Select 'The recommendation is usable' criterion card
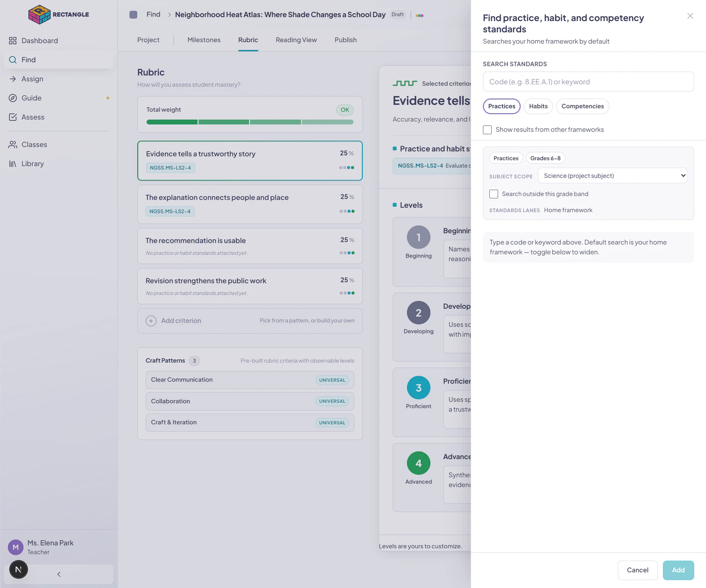The image size is (706, 588). 250,246
